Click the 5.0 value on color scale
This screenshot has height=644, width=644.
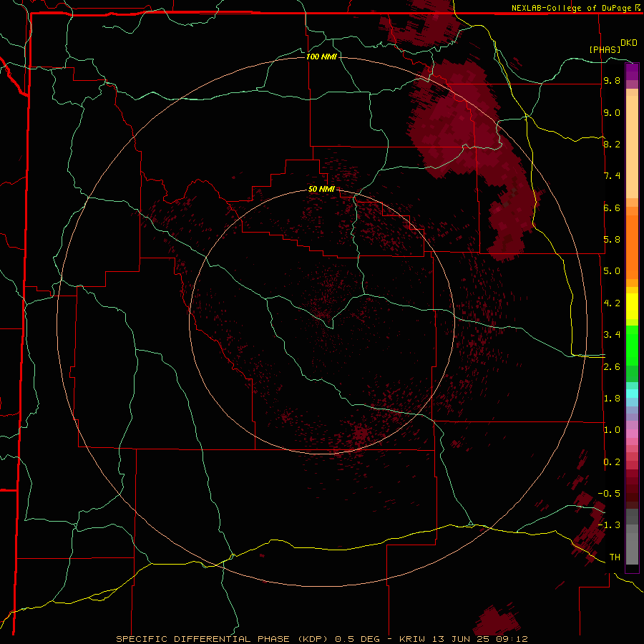click(612, 271)
